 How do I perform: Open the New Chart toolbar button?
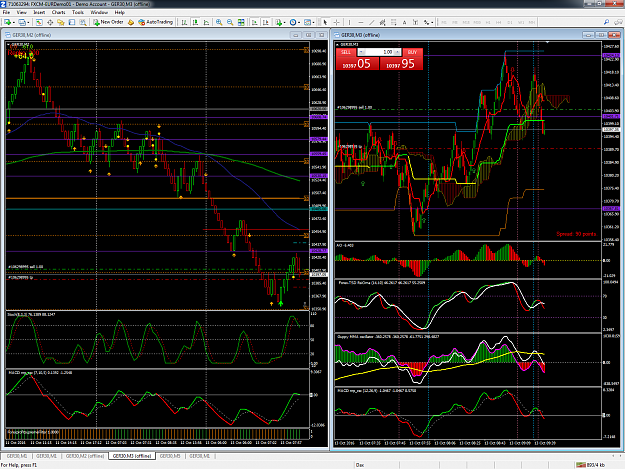(x=7, y=22)
